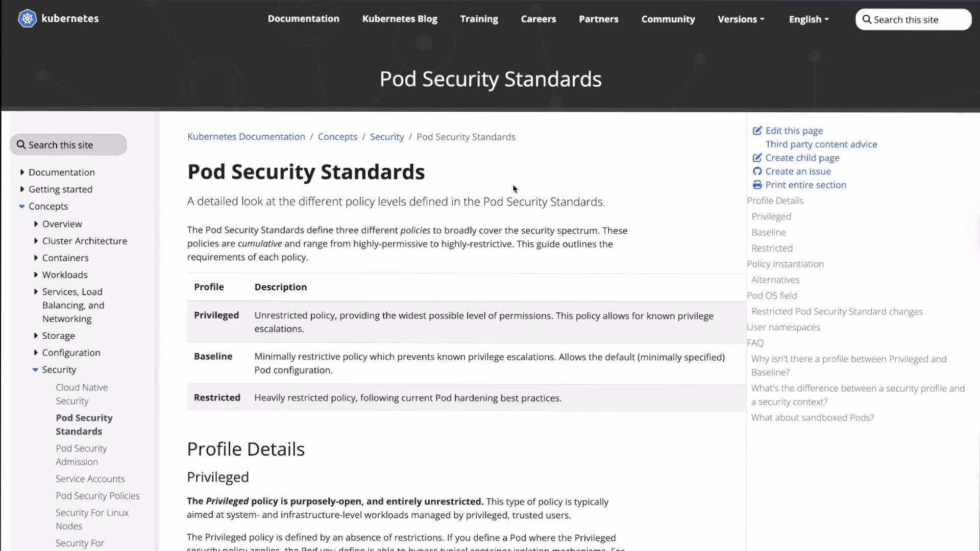Open Documentation in top navigation
980x551 pixels.
303,19
